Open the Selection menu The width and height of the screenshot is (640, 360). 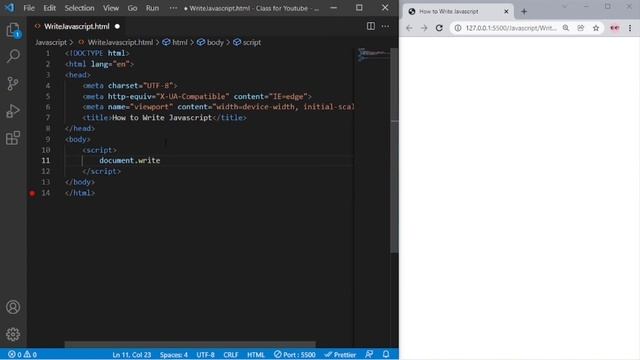click(79, 8)
